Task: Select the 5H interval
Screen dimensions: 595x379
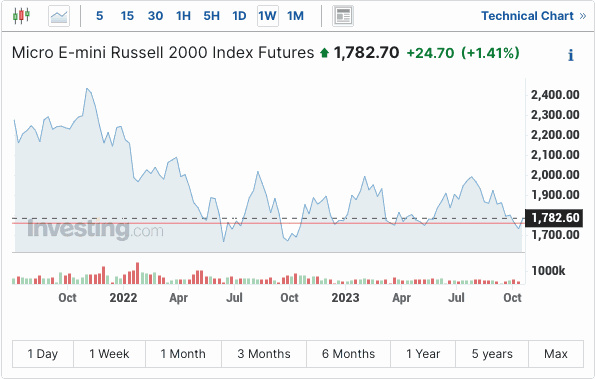Action: tap(211, 16)
